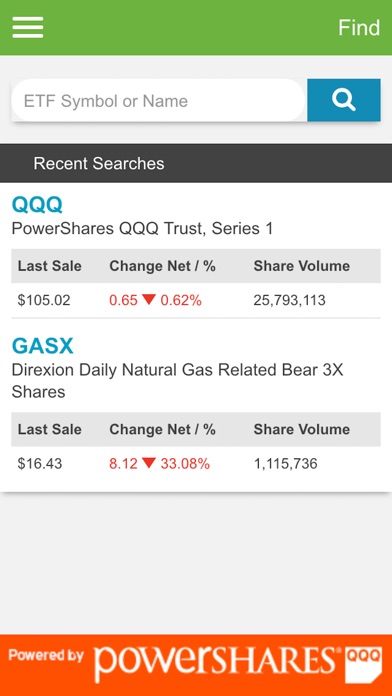Open the hamburger menu icon

(x=28, y=27)
